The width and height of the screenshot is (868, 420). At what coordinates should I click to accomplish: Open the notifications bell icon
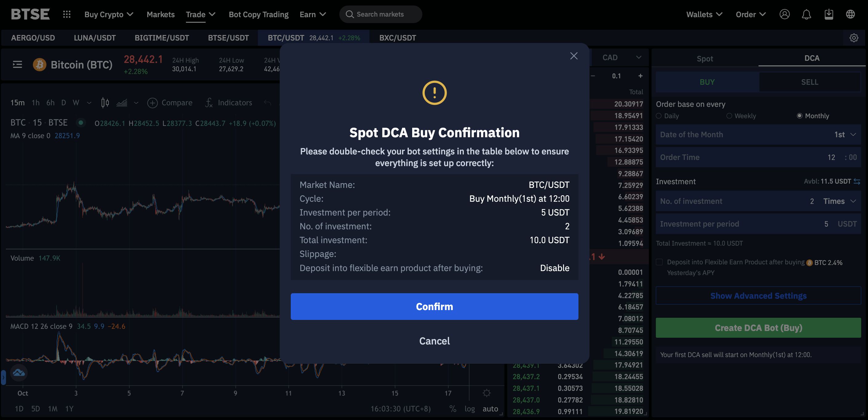click(806, 14)
